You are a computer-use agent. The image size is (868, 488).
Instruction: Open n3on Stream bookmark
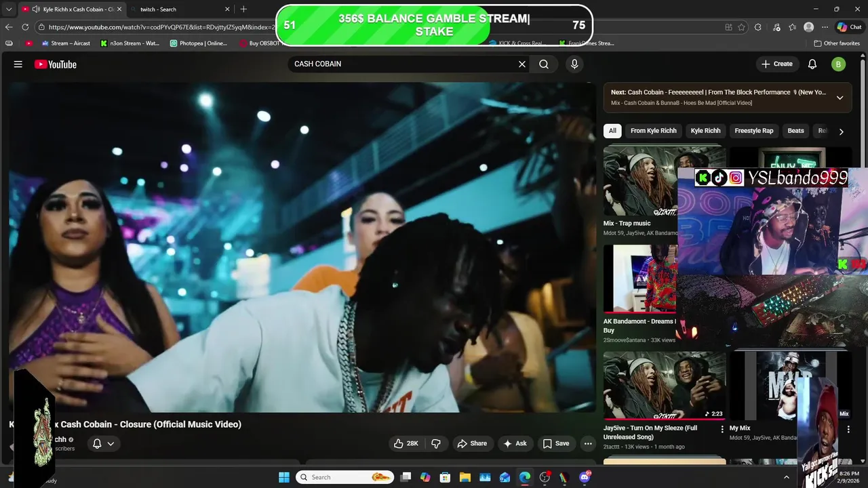130,43
